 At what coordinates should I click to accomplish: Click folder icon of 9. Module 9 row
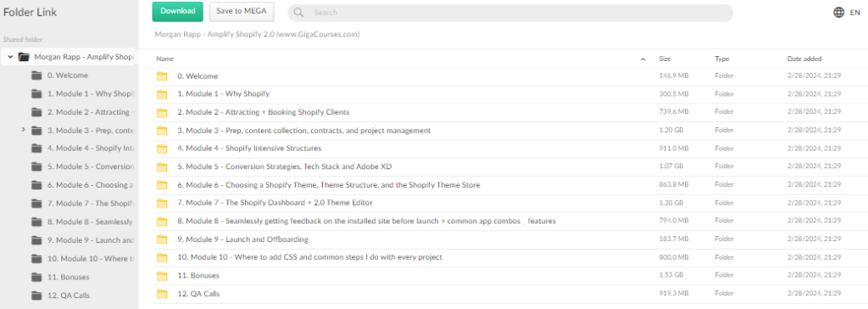click(x=162, y=239)
